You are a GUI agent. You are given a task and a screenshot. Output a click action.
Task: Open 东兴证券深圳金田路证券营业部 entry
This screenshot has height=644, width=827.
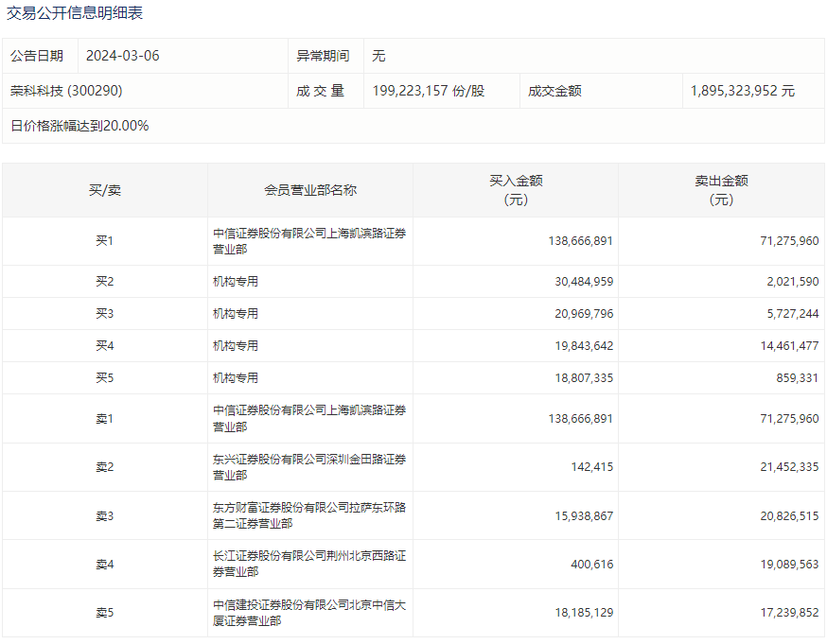[x=309, y=467]
